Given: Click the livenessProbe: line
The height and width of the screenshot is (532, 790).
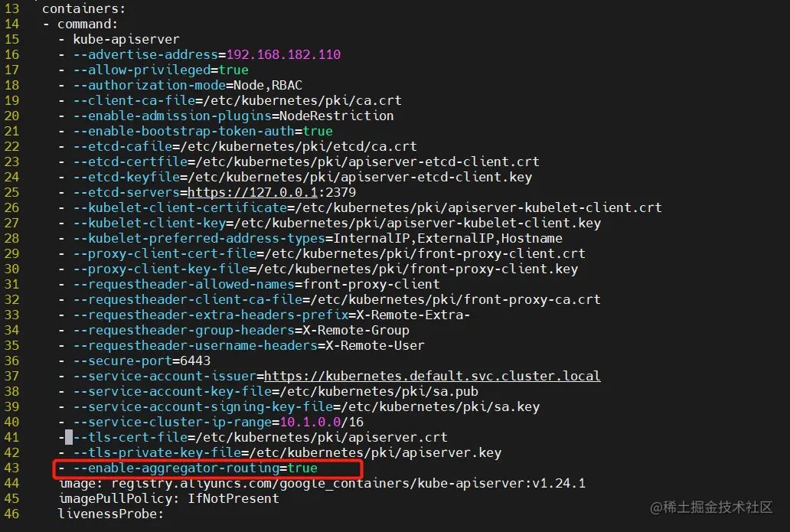Looking at the screenshot, I should pos(111,514).
